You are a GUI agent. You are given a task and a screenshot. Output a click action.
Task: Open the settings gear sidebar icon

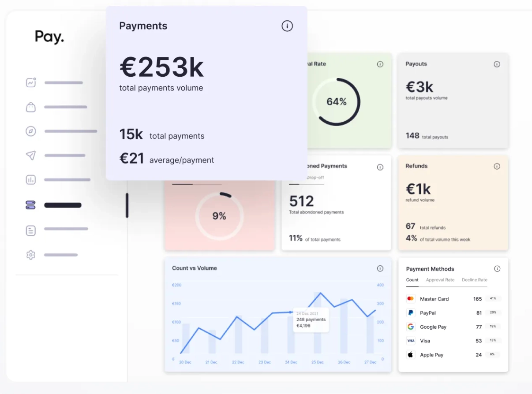31,255
